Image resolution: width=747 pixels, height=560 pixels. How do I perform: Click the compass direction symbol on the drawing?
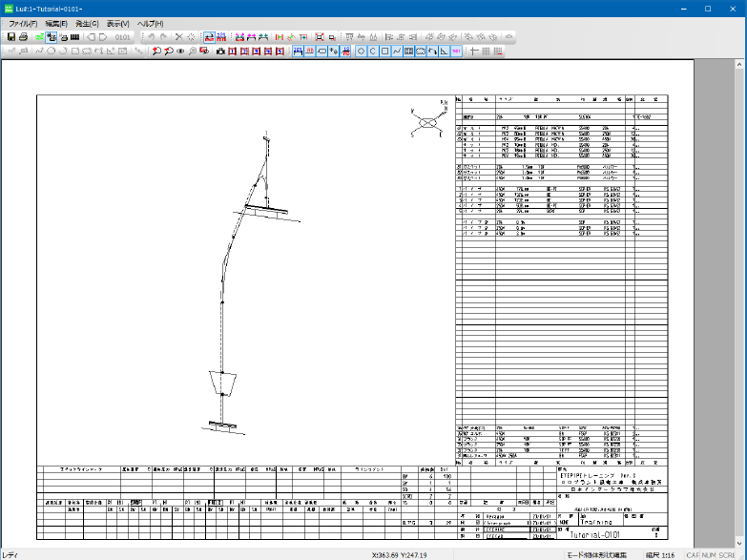(x=428, y=119)
